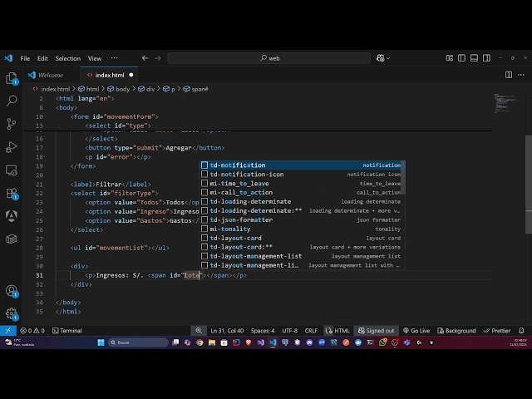Select the td-json-formatter suggestion
This screenshot has height=399, width=532.
click(x=302, y=219)
